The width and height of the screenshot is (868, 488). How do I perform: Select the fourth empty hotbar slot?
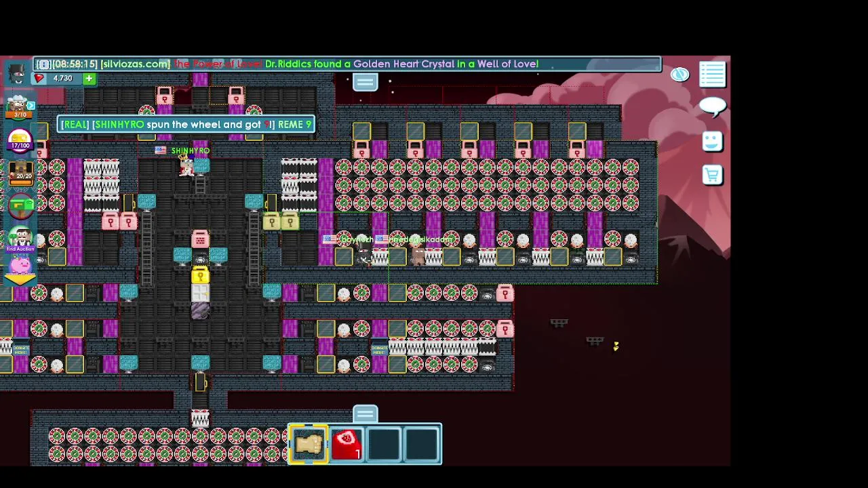tap(421, 445)
